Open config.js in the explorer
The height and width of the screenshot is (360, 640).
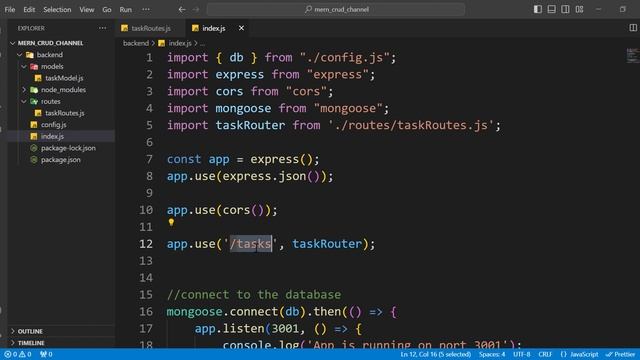53,125
